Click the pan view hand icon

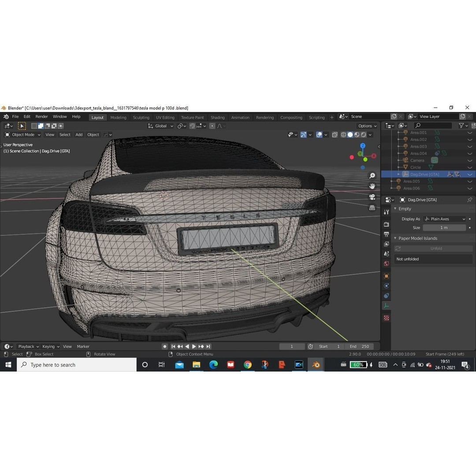372,186
